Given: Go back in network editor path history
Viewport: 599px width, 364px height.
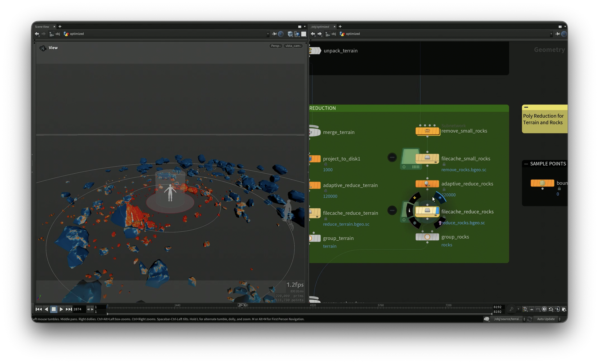Looking at the screenshot, I should tap(313, 34).
